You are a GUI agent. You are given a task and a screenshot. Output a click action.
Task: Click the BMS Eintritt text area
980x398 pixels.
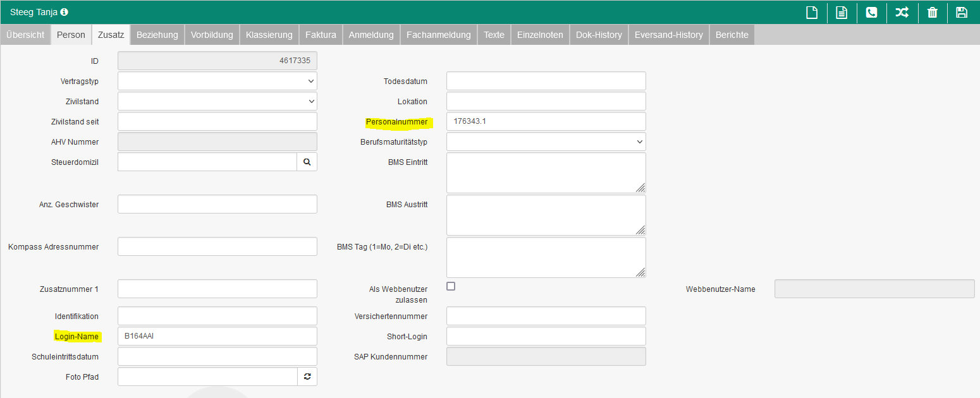pyautogui.click(x=546, y=172)
